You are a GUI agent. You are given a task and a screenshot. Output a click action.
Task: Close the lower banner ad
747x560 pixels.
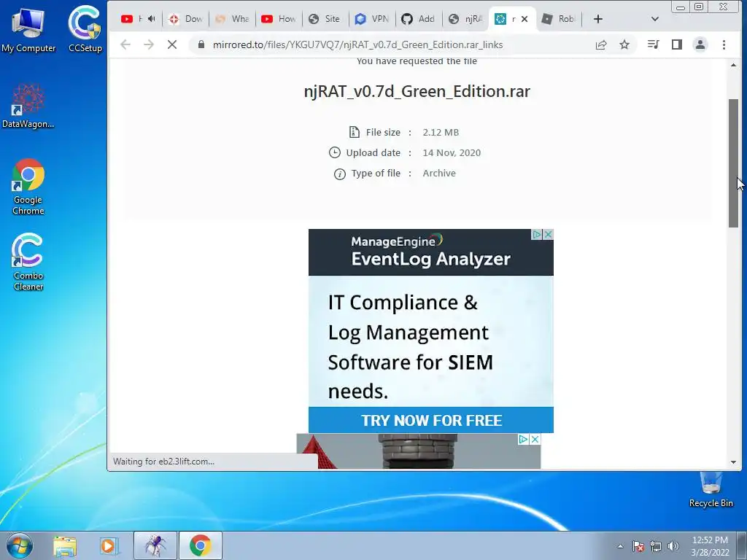535,439
